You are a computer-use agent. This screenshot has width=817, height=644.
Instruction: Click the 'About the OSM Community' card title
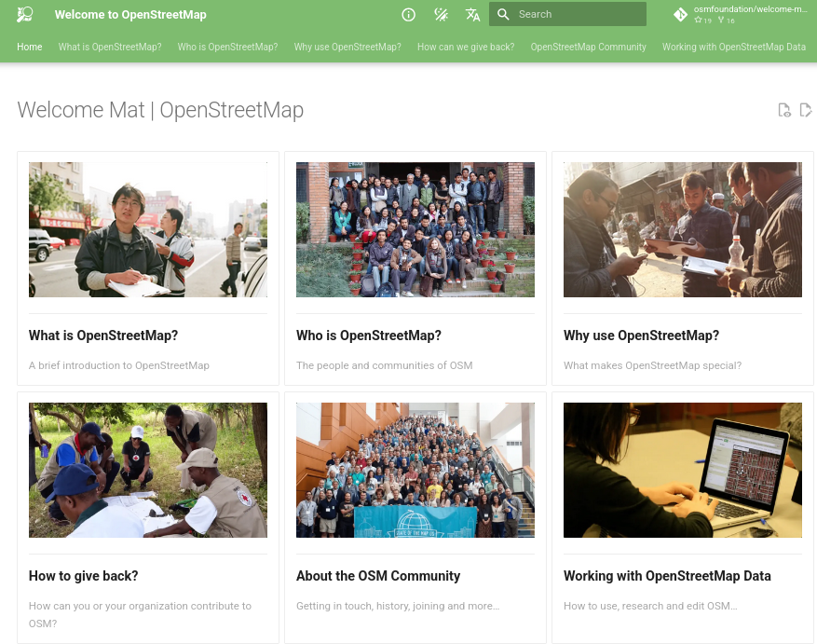[x=378, y=576]
